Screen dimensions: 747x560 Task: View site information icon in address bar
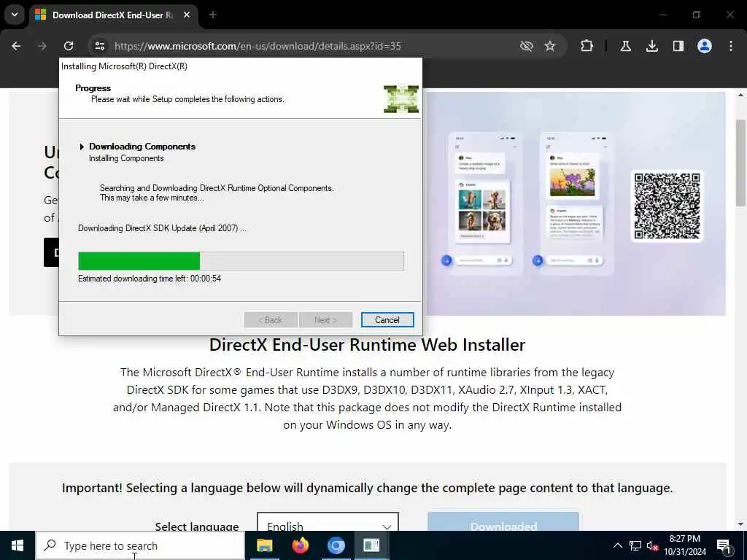click(99, 46)
